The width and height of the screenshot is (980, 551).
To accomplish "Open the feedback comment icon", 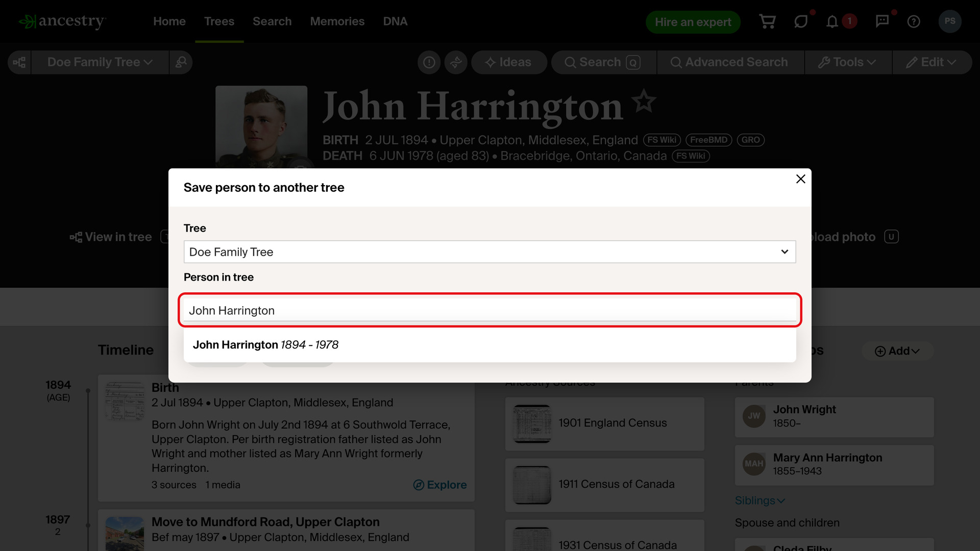I will click(x=882, y=21).
